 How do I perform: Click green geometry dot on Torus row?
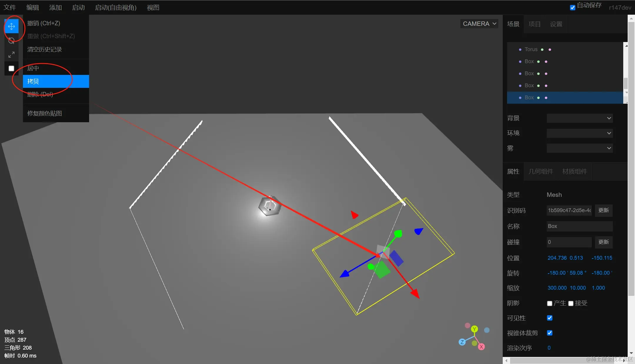(x=542, y=50)
